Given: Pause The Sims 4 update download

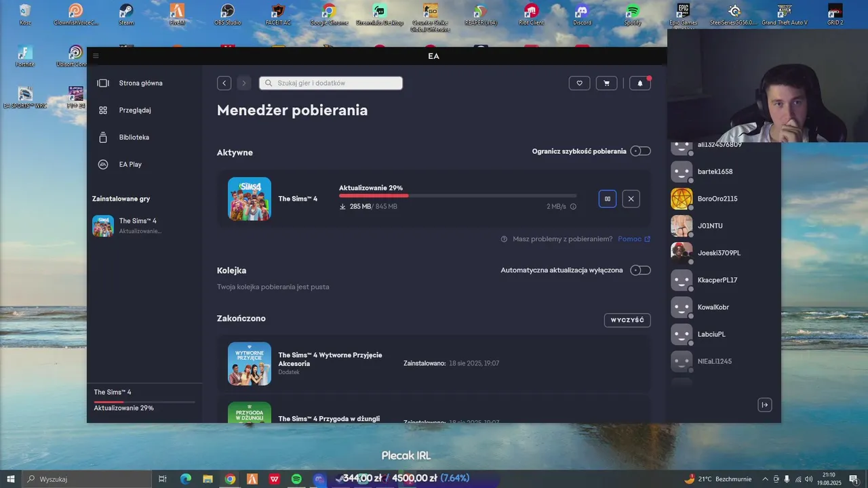Looking at the screenshot, I should tap(608, 199).
